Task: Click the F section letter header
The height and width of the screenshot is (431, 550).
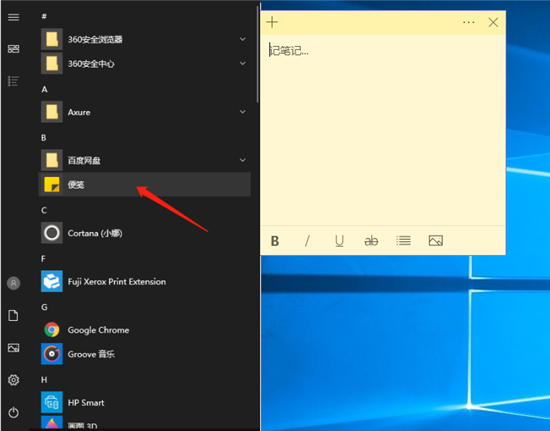Action: [x=43, y=259]
